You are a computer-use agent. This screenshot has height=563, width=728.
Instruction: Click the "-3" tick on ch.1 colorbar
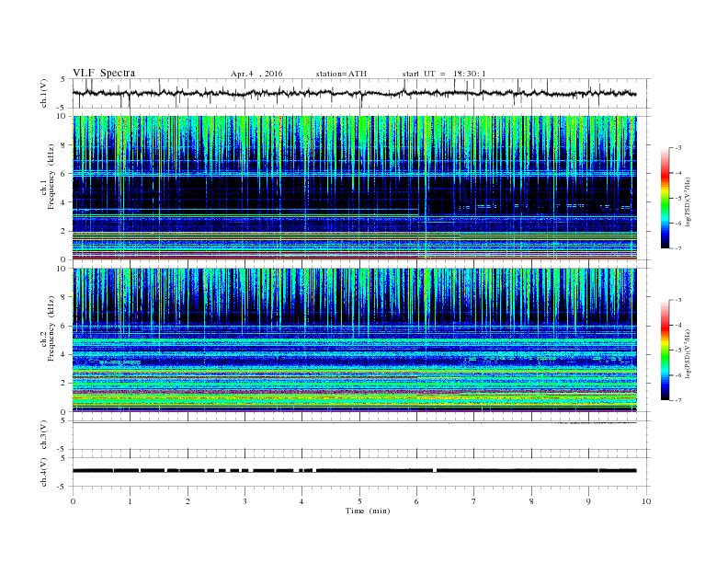click(678, 148)
